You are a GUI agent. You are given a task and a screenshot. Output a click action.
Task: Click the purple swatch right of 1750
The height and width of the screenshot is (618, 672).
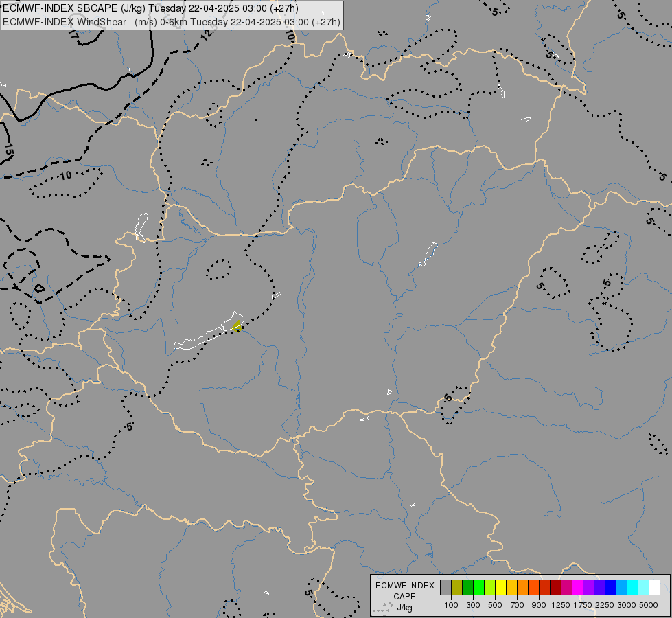click(x=588, y=588)
